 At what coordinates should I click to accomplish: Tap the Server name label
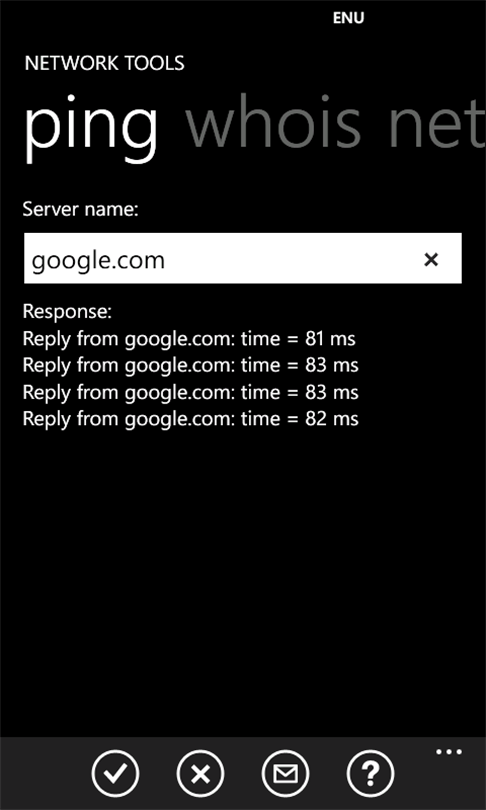[81, 210]
